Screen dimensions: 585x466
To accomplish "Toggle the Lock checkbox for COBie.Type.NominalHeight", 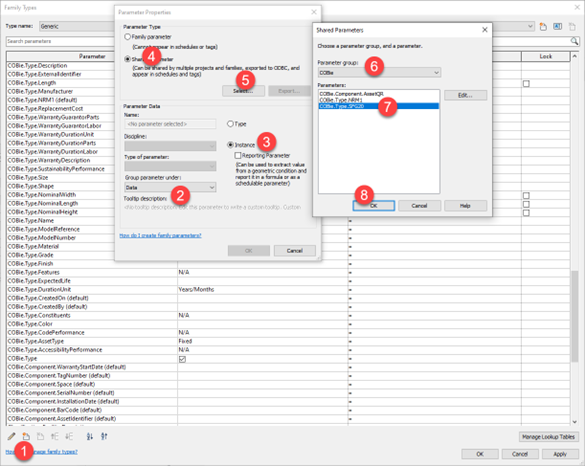I will pyautogui.click(x=526, y=213).
